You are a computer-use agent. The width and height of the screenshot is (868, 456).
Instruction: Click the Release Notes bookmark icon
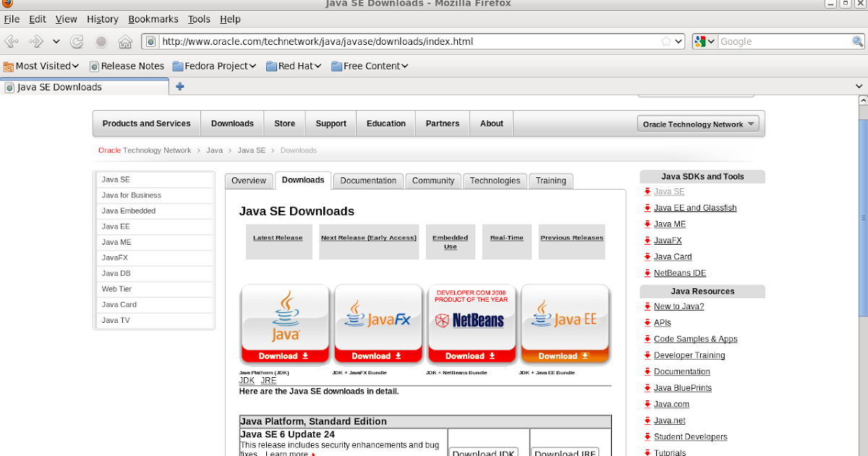(x=94, y=66)
